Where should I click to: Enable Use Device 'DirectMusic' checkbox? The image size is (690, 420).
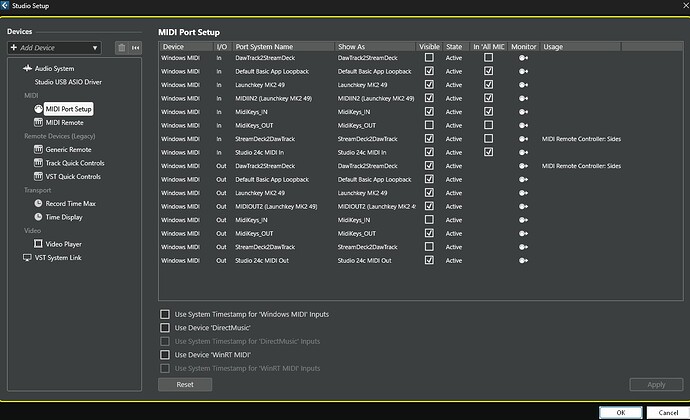pos(165,328)
